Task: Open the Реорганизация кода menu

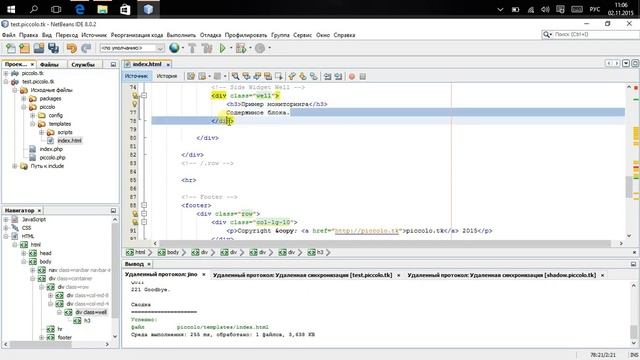Action: [137, 35]
